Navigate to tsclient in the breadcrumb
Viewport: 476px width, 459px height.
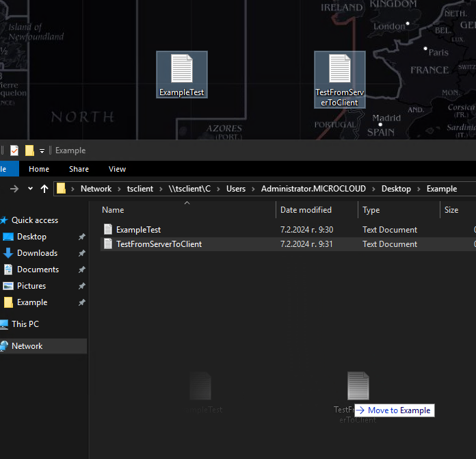(x=140, y=189)
